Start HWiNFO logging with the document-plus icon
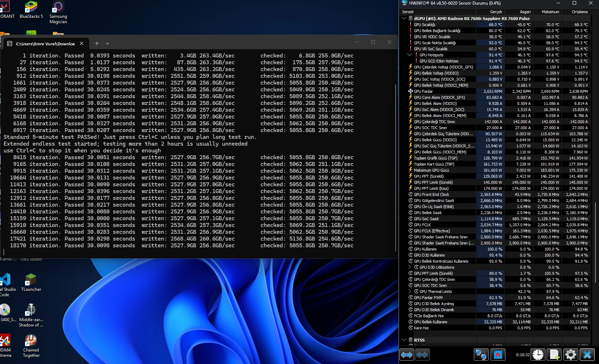The width and height of the screenshot is (599, 364). (x=555, y=355)
